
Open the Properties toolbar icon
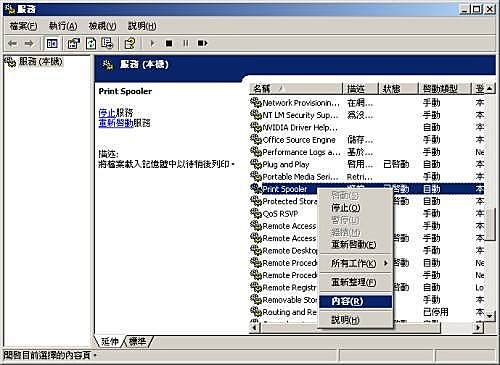pyautogui.click(x=74, y=43)
